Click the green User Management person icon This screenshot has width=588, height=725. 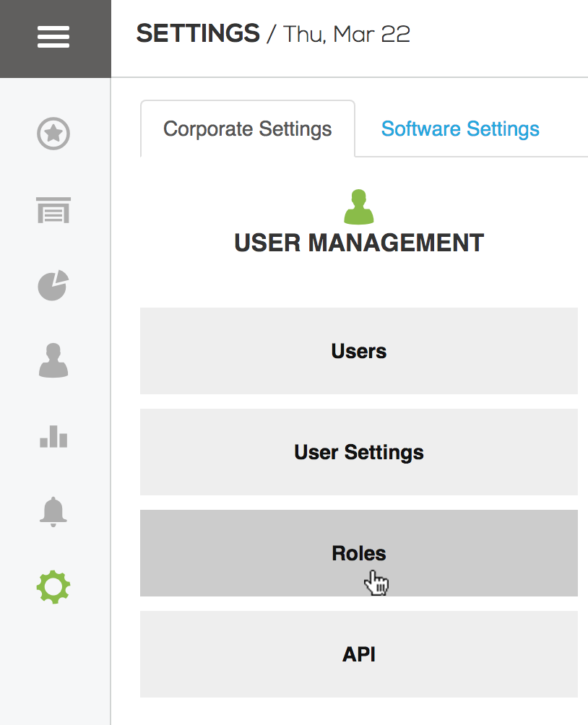[x=358, y=207]
